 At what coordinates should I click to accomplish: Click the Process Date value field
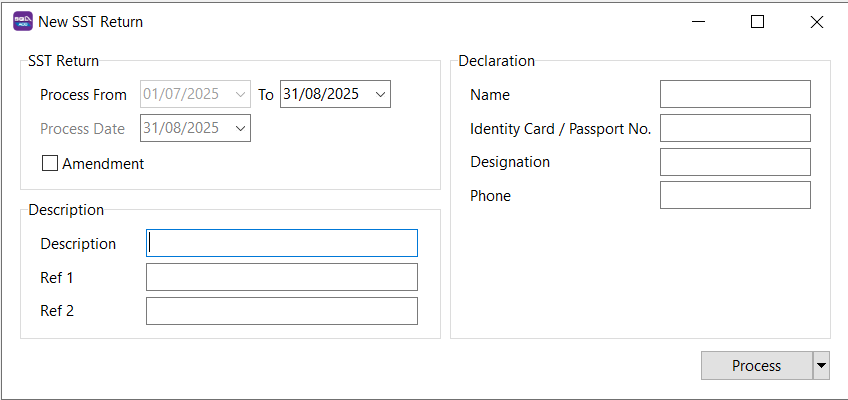coord(184,128)
